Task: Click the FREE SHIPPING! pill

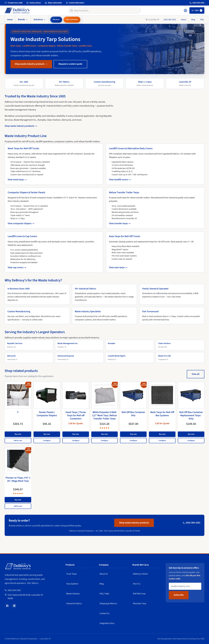Action: point(72,20)
